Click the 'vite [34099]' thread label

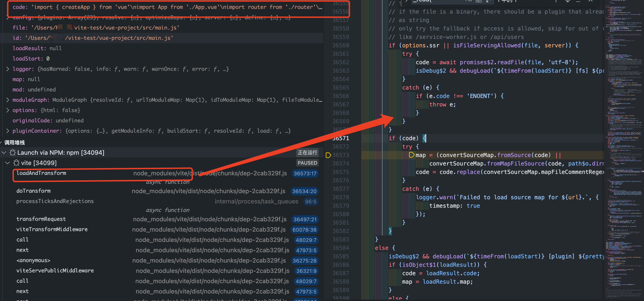[x=39, y=163]
